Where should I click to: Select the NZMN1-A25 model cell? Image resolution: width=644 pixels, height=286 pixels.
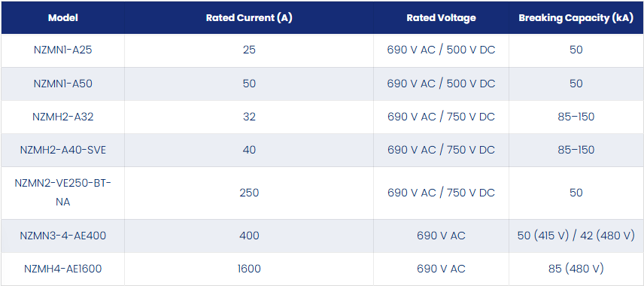click(63, 50)
